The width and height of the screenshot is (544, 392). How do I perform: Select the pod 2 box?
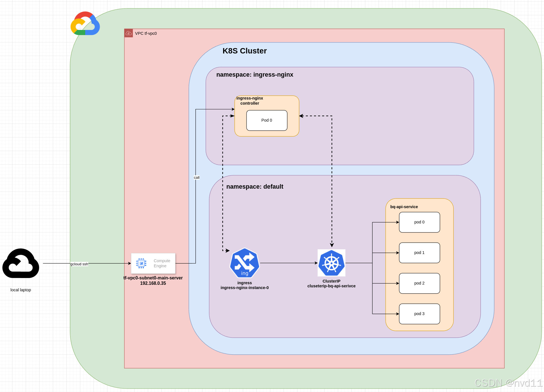[420, 283]
